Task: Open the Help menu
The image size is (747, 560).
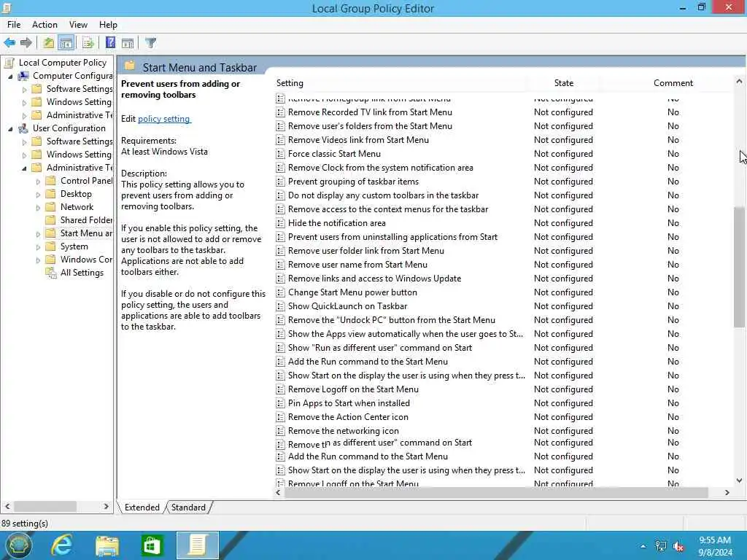Action: [108, 25]
